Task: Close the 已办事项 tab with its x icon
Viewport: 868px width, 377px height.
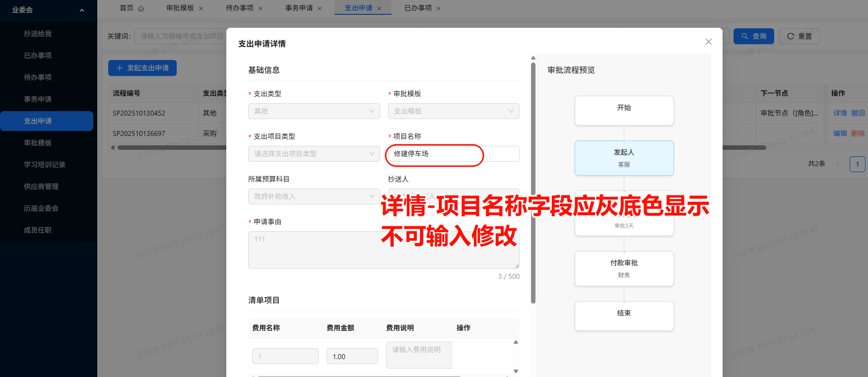Action: pos(439,8)
